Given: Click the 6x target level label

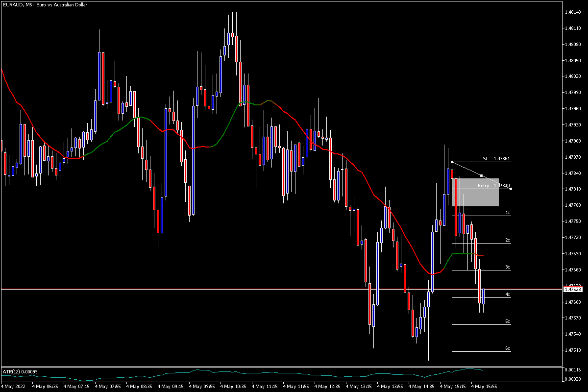Looking at the screenshot, I should click(x=508, y=348).
